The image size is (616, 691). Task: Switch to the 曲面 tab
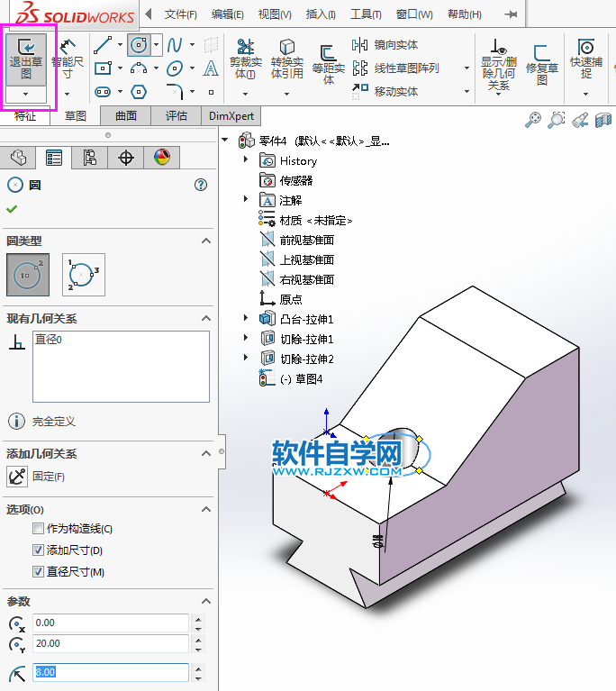(x=126, y=116)
